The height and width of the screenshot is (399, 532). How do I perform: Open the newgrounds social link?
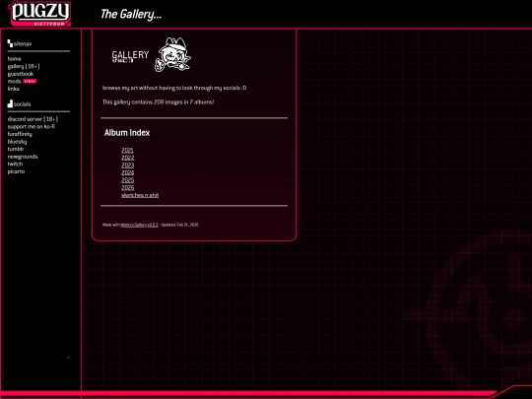(x=23, y=157)
